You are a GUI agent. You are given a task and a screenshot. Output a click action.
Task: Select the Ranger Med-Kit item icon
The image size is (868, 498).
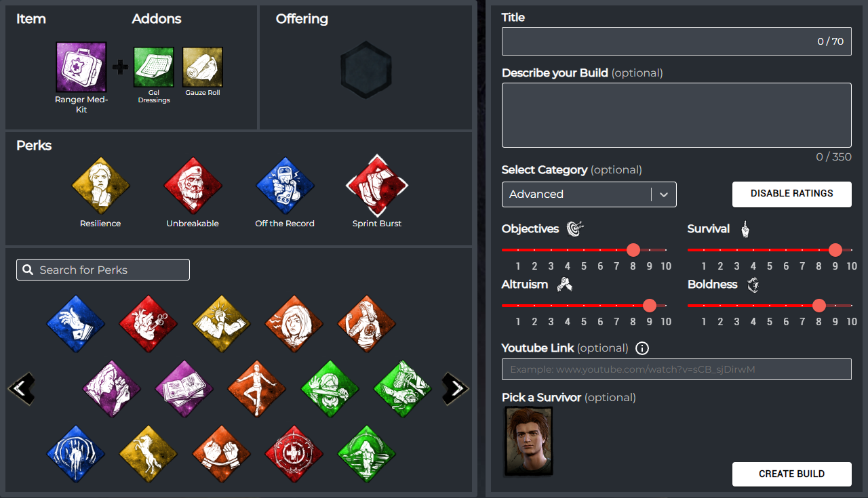pos(81,67)
